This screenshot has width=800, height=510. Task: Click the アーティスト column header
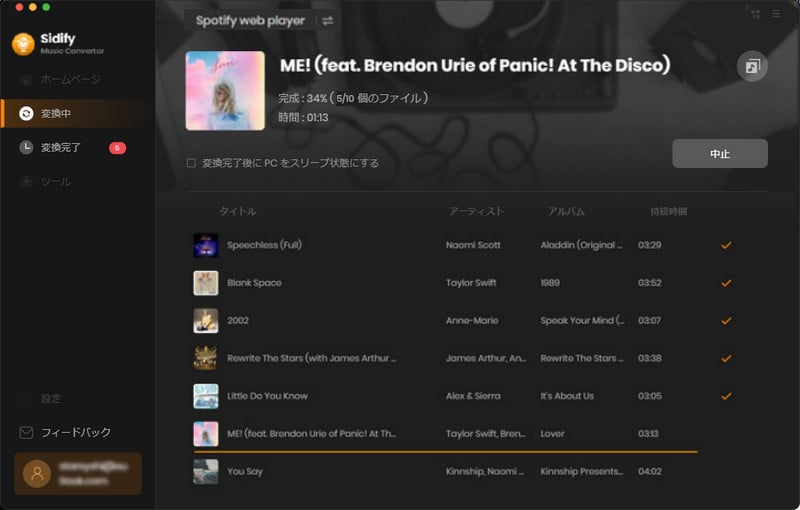(x=477, y=211)
